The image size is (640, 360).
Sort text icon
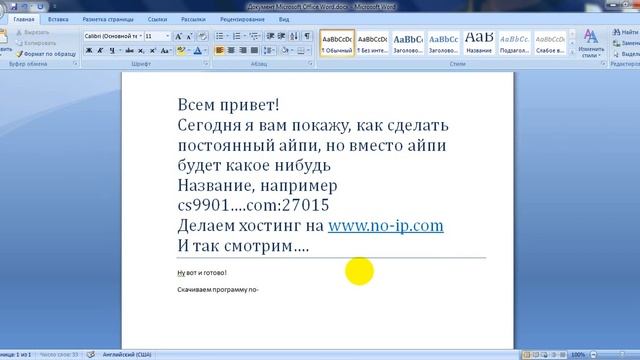tap(294, 36)
